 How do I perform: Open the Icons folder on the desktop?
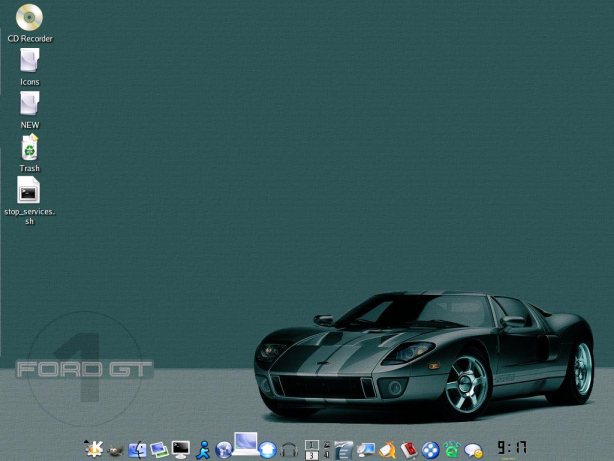30,60
